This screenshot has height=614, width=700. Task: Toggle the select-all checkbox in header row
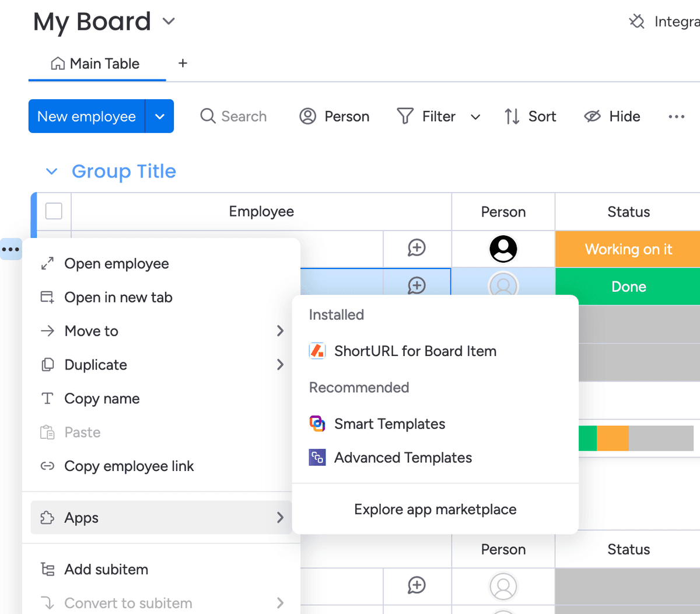click(54, 211)
